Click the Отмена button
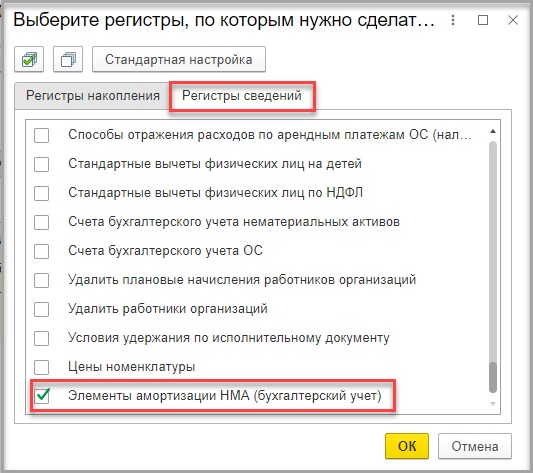Screen dimensions: 533x473 click(x=475, y=446)
